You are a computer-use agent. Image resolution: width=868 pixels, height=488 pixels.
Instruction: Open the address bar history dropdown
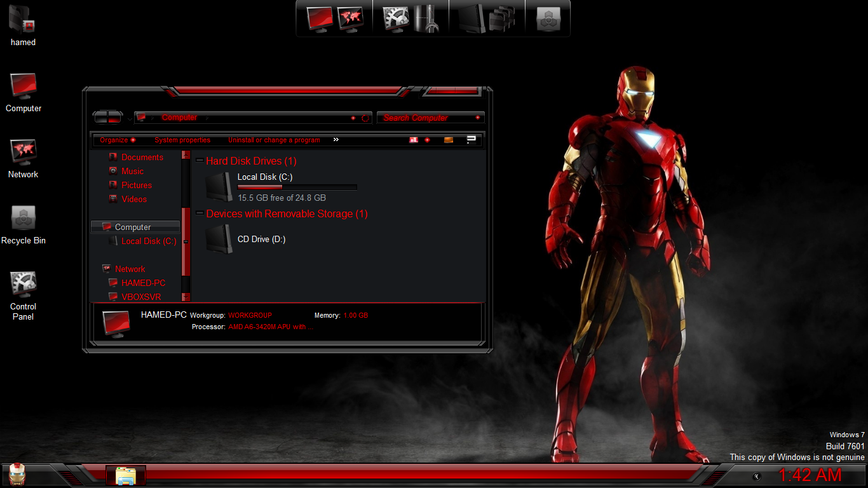pos(353,118)
